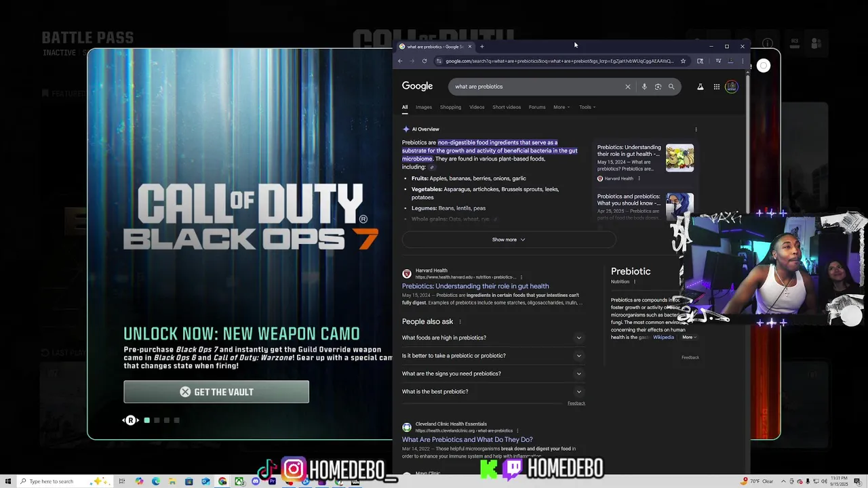Open 'Probiotics and prebiotics: What you should know' card
The height and width of the screenshot is (488, 868).
point(645,207)
